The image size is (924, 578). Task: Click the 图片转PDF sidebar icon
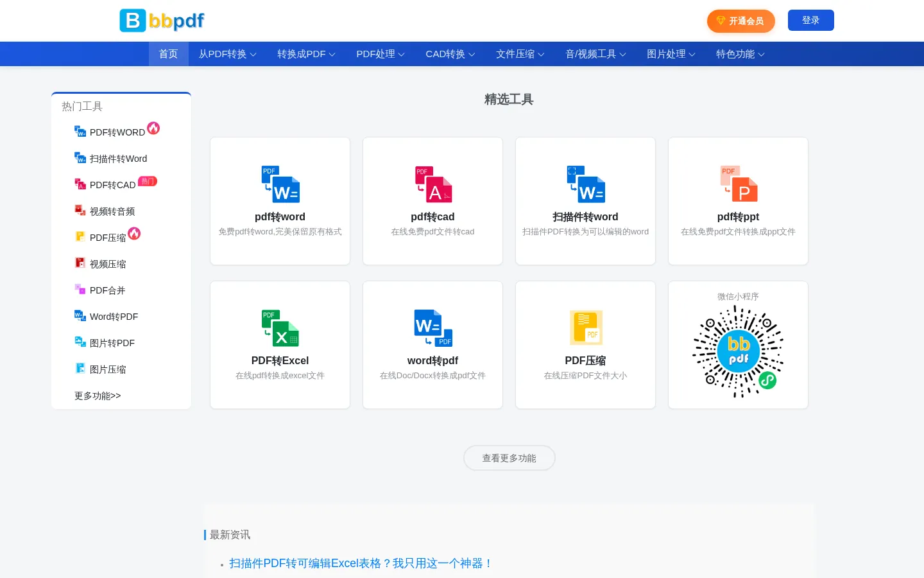coord(80,342)
